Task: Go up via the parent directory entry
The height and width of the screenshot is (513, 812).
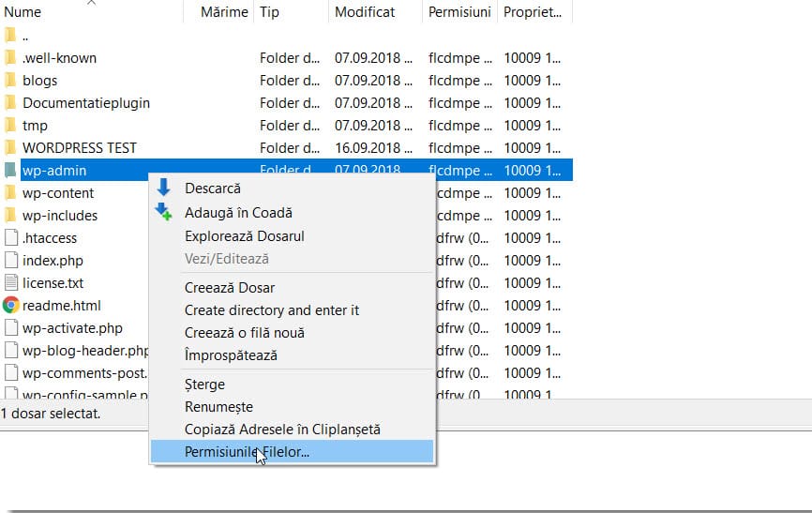Action: (24, 36)
